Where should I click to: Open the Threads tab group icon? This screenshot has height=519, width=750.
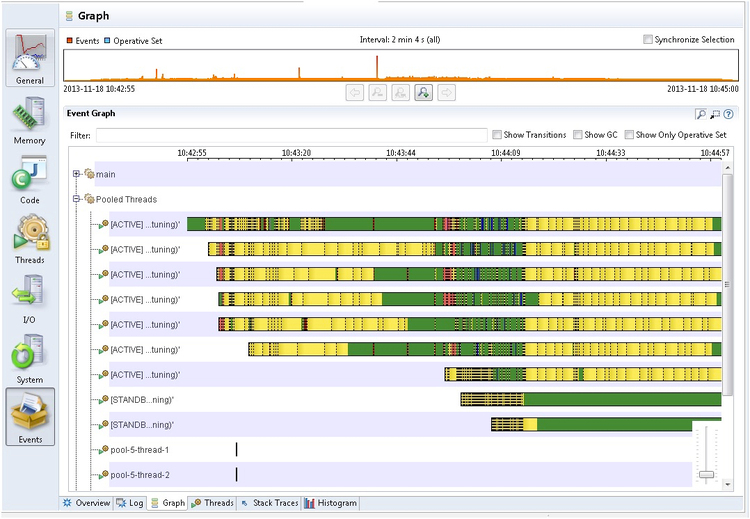click(x=30, y=239)
